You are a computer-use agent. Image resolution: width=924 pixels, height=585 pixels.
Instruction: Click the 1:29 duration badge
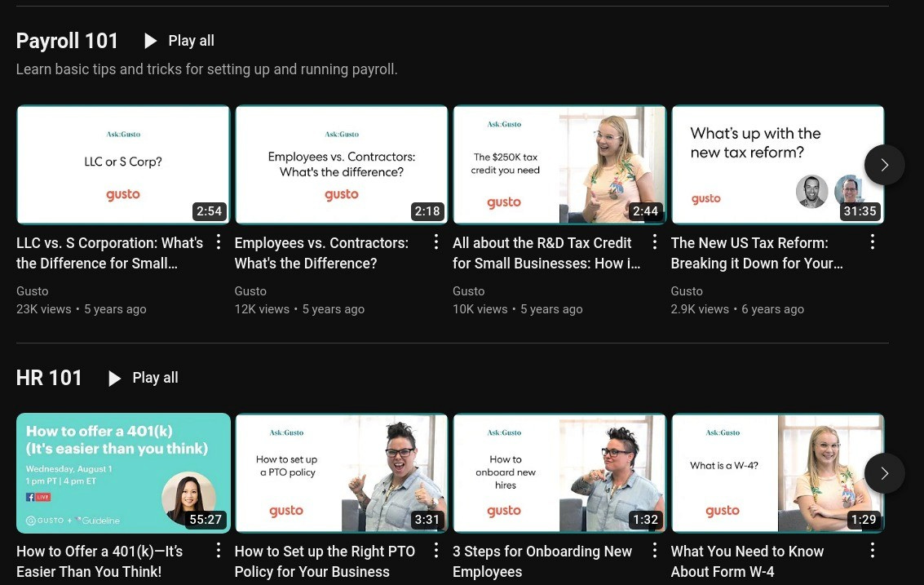click(x=864, y=520)
